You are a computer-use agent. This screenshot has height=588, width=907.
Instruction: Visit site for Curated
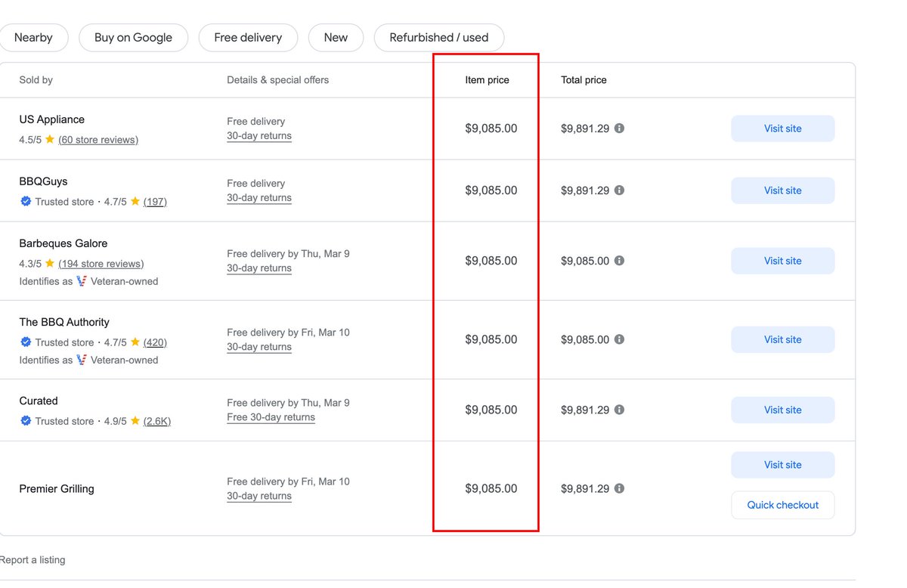tap(782, 410)
